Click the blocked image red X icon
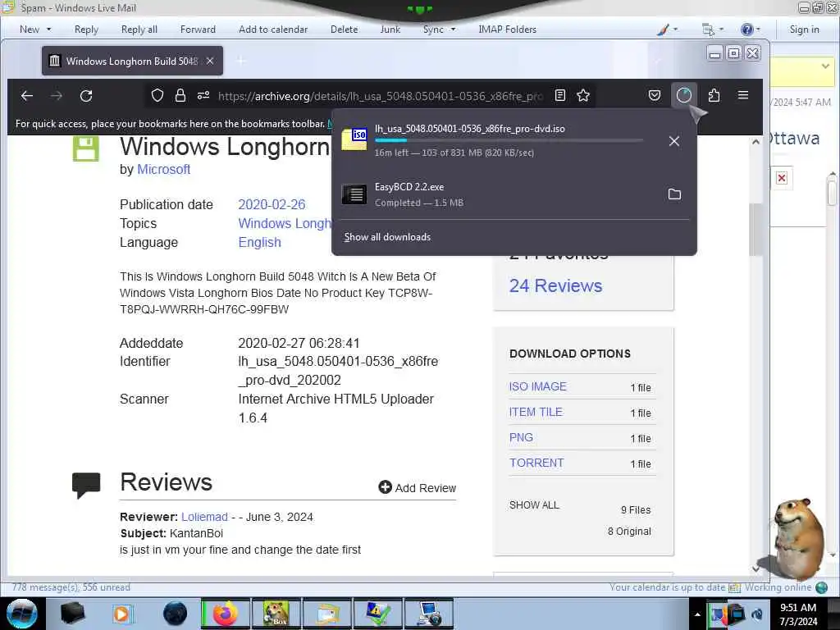The width and height of the screenshot is (840, 630). click(x=782, y=178)
